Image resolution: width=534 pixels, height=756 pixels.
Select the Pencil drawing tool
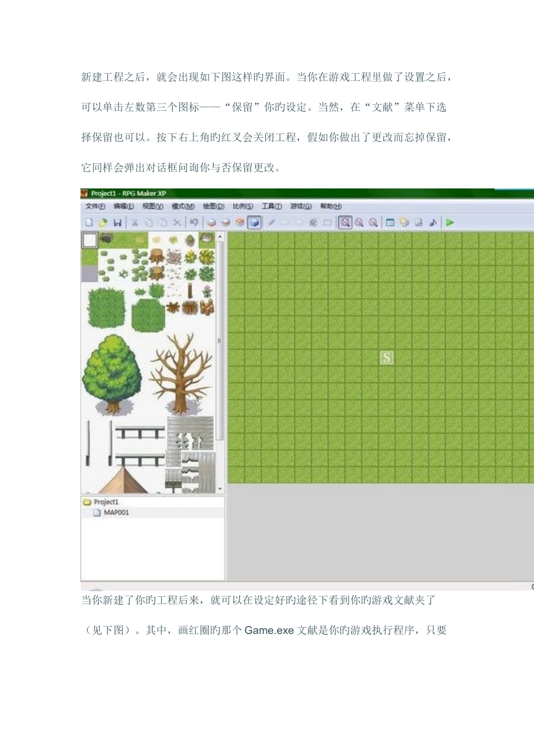(x=271, y=223)
